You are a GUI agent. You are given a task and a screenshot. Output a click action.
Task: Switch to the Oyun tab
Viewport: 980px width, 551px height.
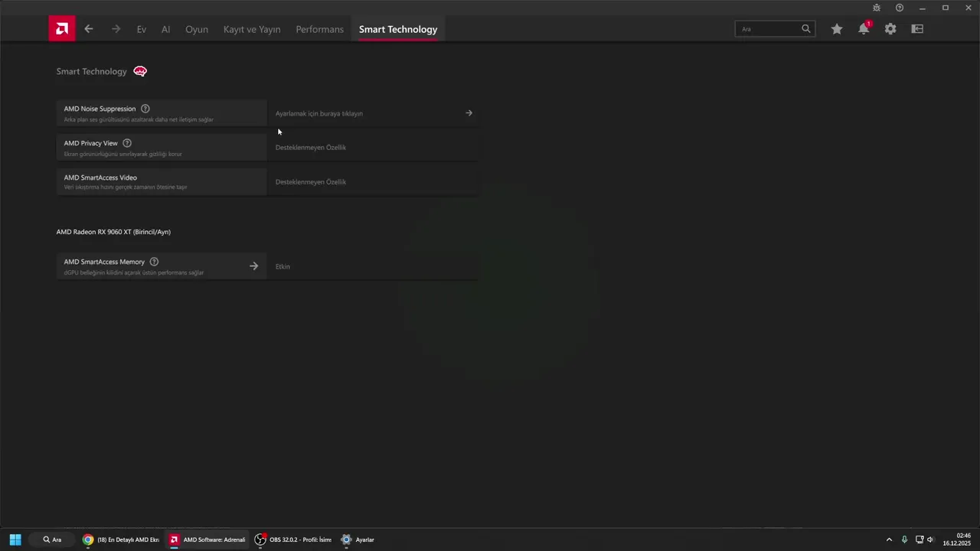197,29
